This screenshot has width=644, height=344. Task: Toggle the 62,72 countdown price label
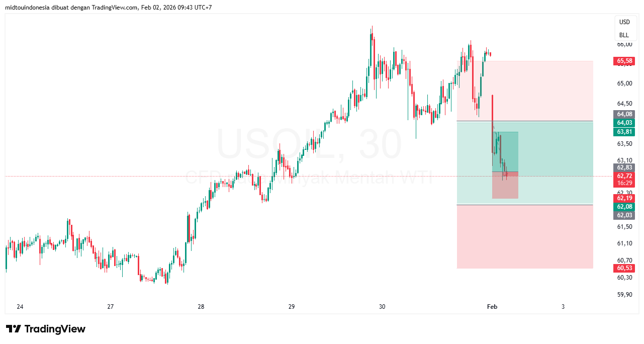624,179
